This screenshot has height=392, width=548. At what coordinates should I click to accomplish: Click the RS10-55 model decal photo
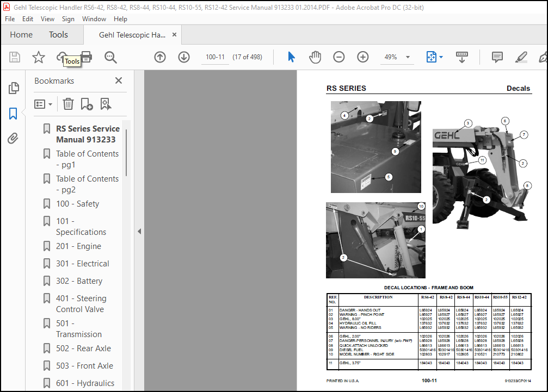coord(375,240)
